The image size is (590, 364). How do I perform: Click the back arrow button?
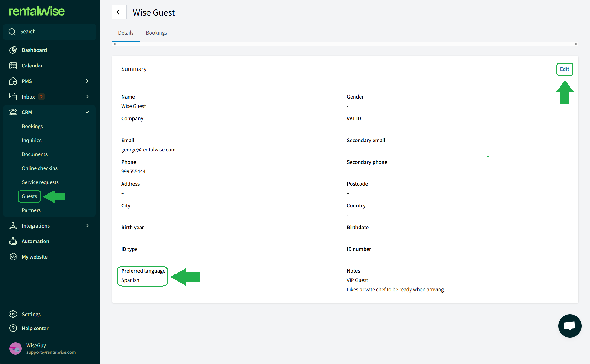click(x=119, y=12)
